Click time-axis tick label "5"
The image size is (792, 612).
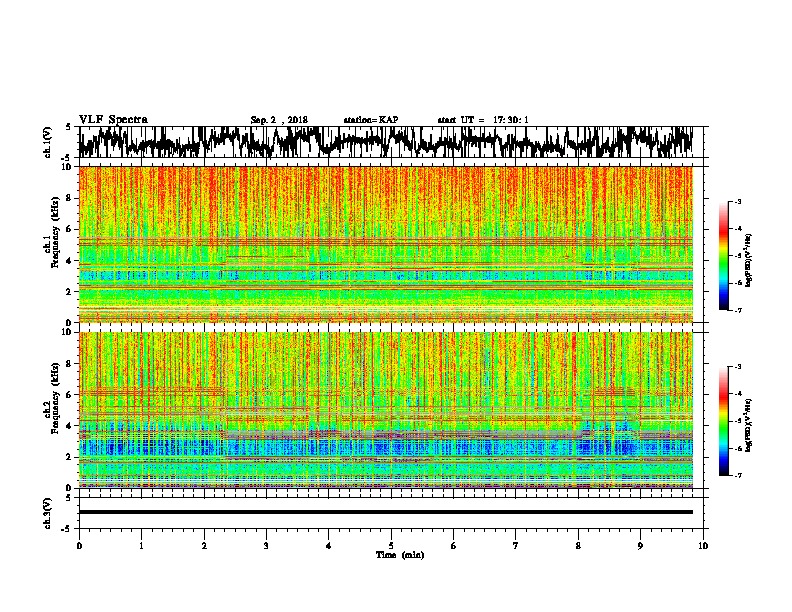pos(391,546)
